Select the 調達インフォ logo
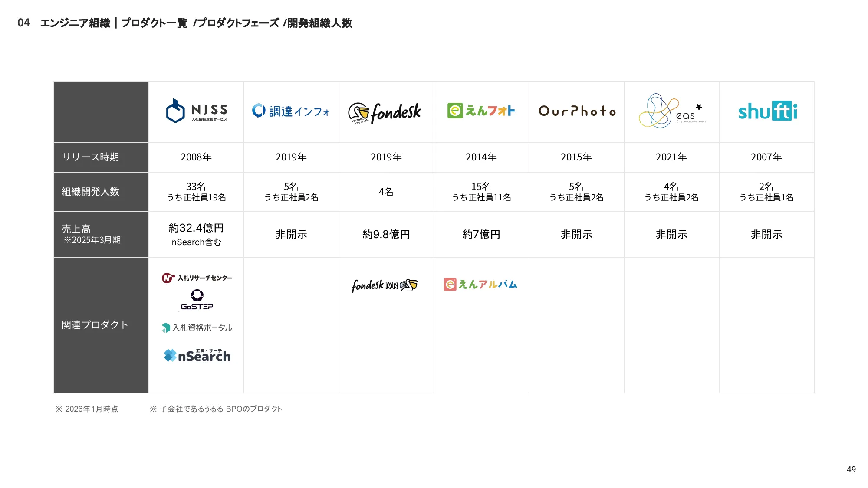 (291, 111)
